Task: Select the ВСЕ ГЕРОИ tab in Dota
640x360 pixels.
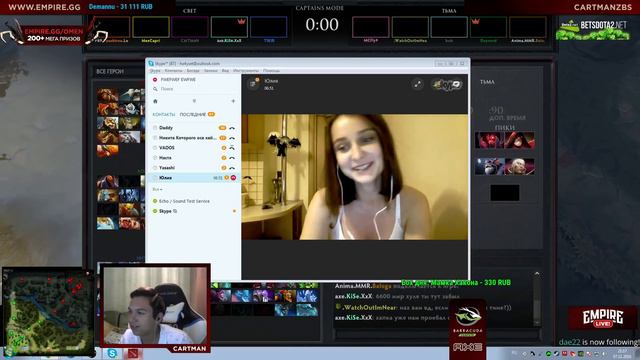Action: [110, 71]
